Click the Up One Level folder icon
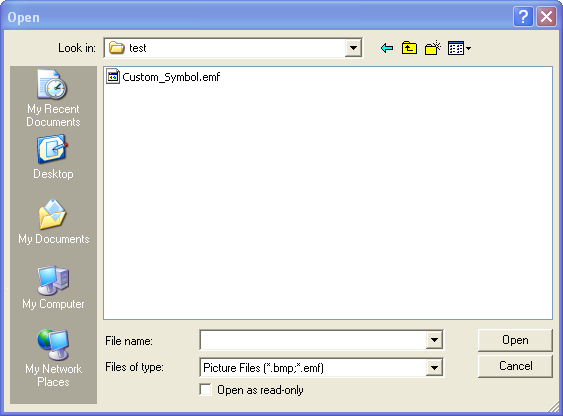This screenshot has width=563, height=416. (x=409, y=48)
